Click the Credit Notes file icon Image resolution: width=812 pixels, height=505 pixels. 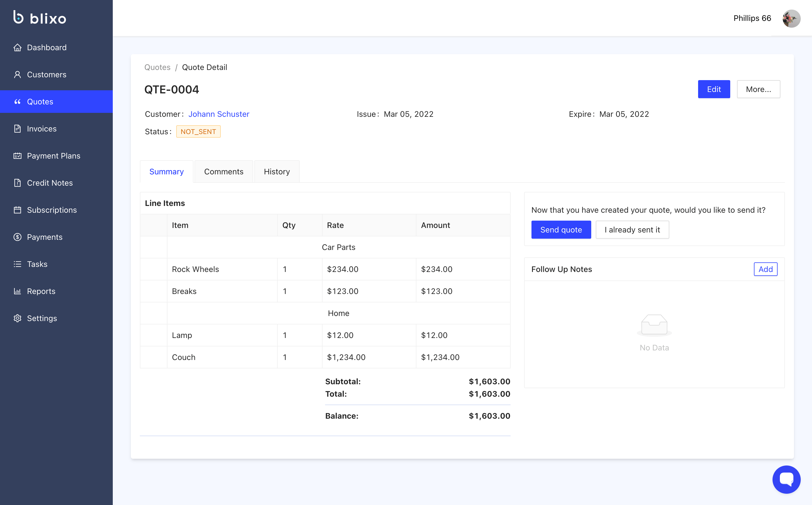pos(17,183)
